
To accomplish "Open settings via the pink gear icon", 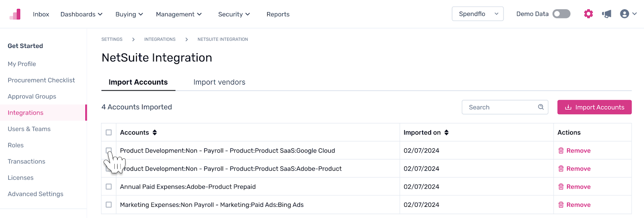I will (588, 14).
